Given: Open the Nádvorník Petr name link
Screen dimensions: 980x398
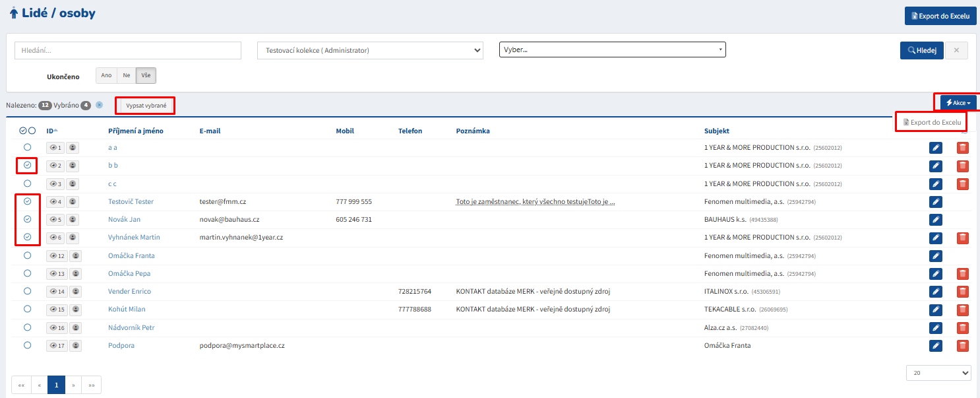Looking at the screenshot, I should (131, 327).
